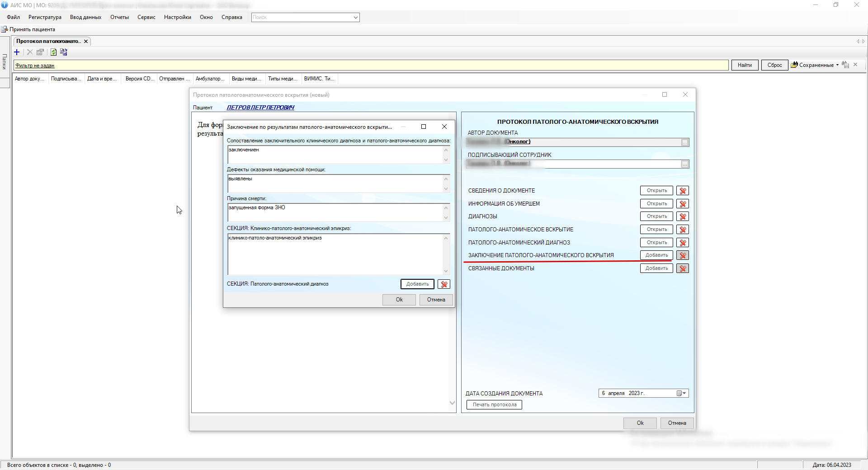Image resolution: width=868 pixels, height=470 pixels.
Task: Click scroll up arrow in Сопоставление field
Action: tap(446, 150)
